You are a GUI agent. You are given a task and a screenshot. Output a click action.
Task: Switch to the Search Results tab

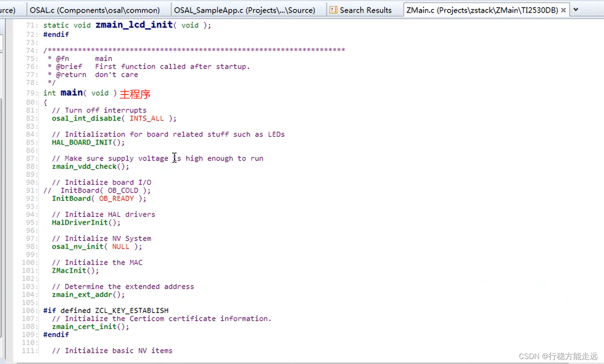(x=365, y=10)
